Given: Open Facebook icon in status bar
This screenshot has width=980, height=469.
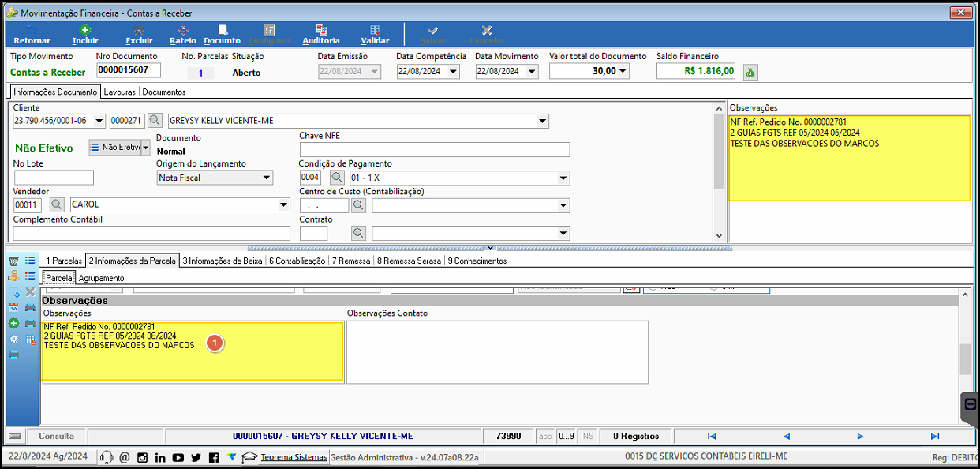Looking at the screenshot, I should [x=214, y=457].
